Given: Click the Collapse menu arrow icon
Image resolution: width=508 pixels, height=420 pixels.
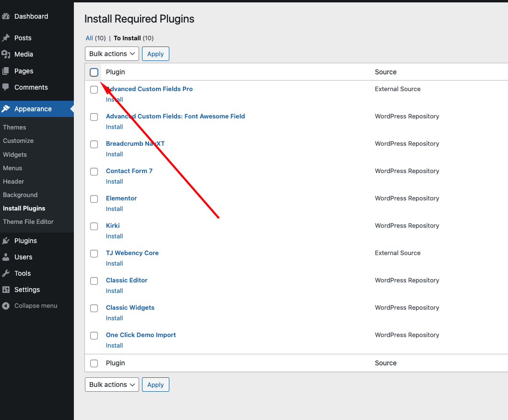Looking at the screenshot, I should (6, 306).
